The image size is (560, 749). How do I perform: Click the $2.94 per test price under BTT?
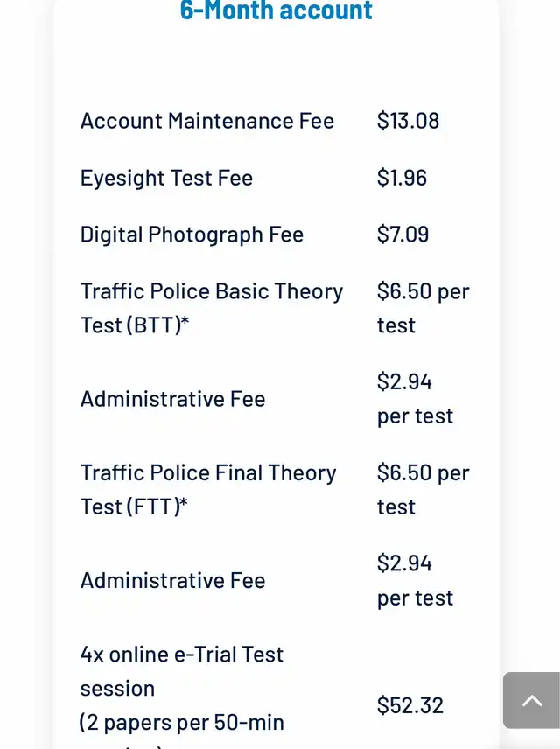415,399
